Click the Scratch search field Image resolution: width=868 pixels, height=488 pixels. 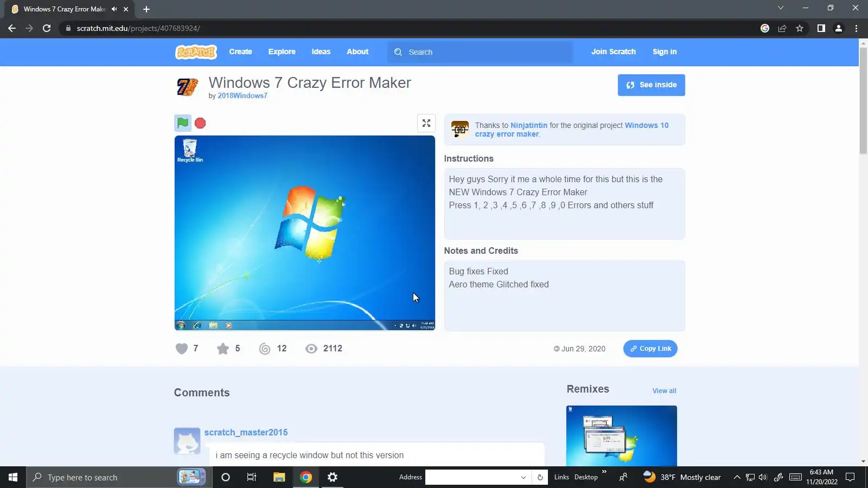click(480, 52)
